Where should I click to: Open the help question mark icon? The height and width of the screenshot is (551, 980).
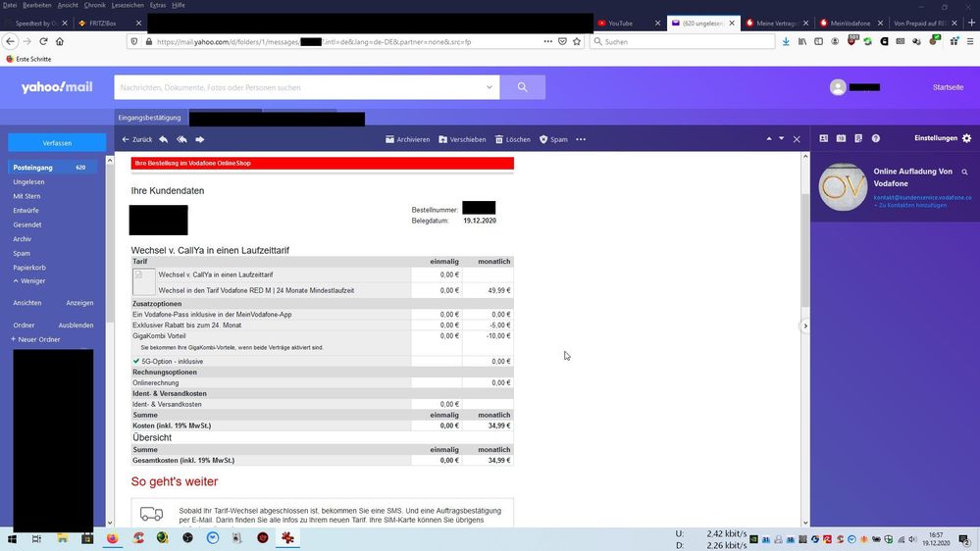[x=876, y=138]
